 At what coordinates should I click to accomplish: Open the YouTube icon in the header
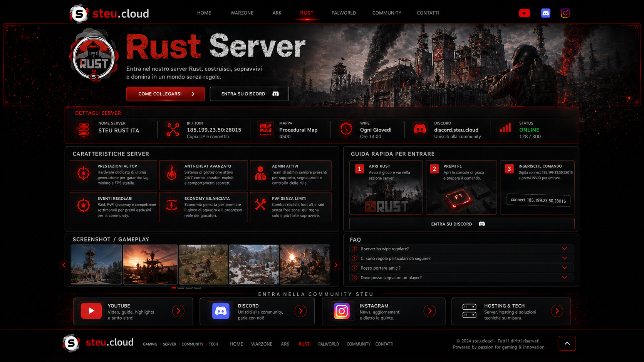[x=524, y=13]
